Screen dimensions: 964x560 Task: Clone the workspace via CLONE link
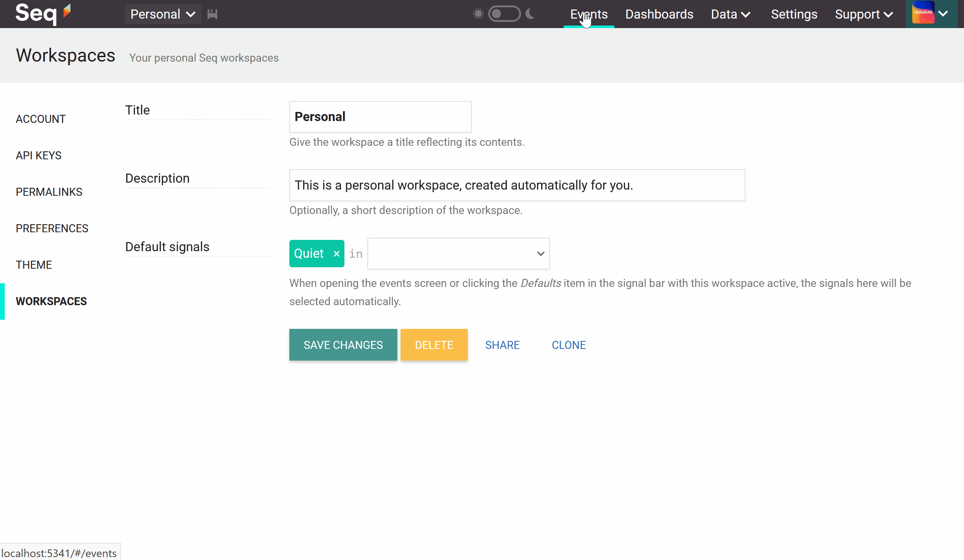[569, 345]
